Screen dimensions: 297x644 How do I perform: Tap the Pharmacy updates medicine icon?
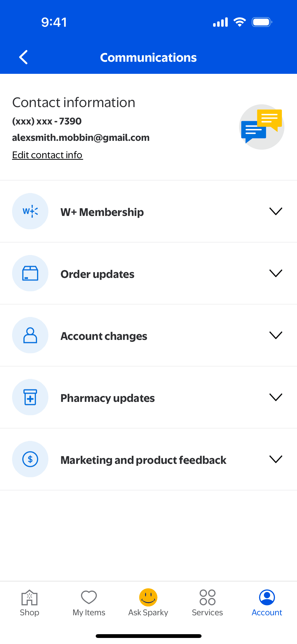[x=30, y=397]
